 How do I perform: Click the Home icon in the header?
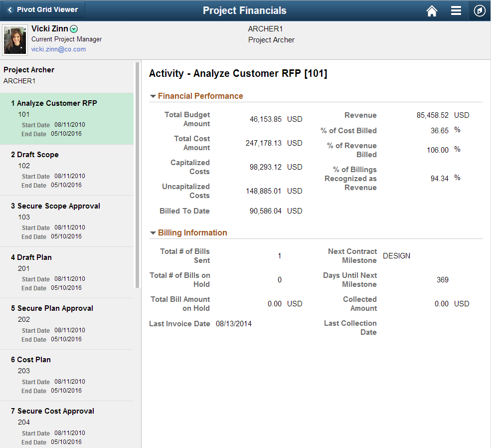(x=432, y=10)
